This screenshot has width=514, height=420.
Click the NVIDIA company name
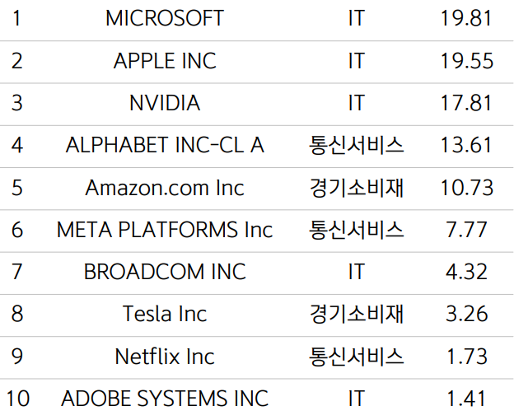click(165, 103)
